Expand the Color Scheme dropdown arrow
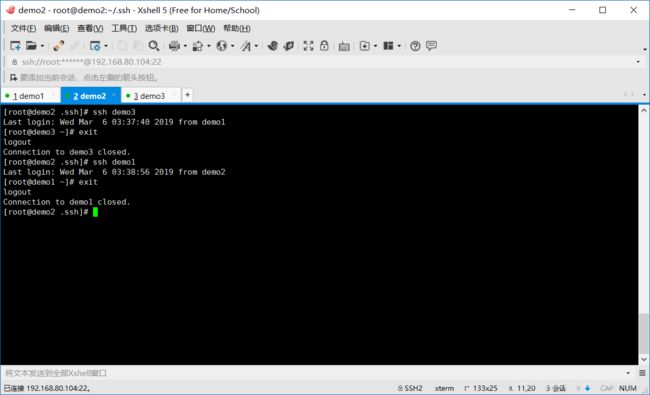This screenshot has width=650, height=395. [x=209, y=46]
